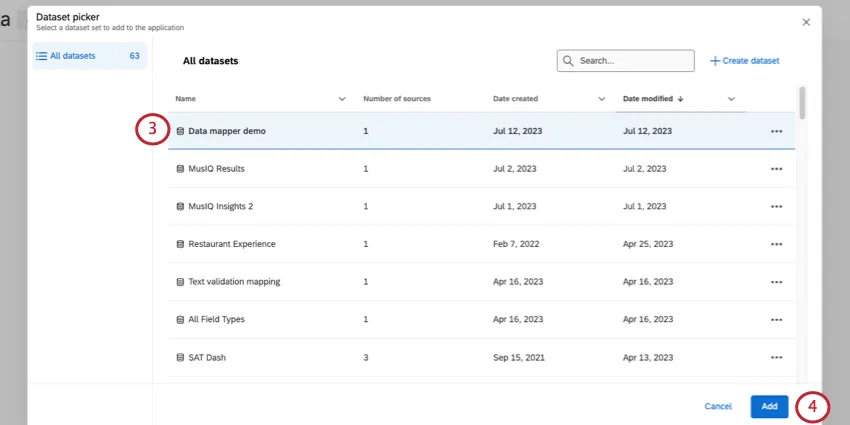Click the dataset icon next to All Field Types

[x=180, y=320]
